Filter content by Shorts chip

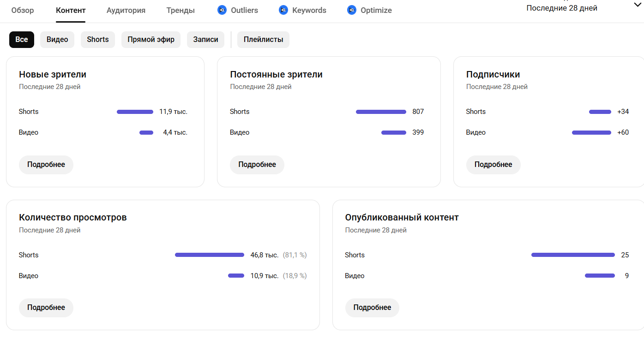point(98,40)
